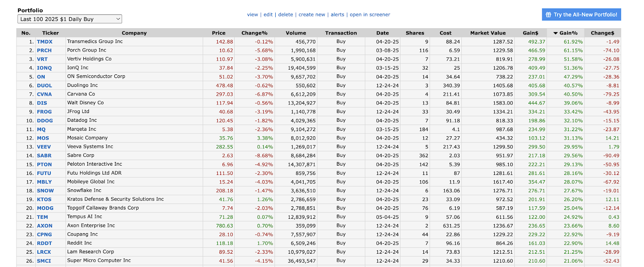The height and width of the screenshot is (267, 644).
Task: Open TMDX ticker link
Action: (x=45, y=42)
